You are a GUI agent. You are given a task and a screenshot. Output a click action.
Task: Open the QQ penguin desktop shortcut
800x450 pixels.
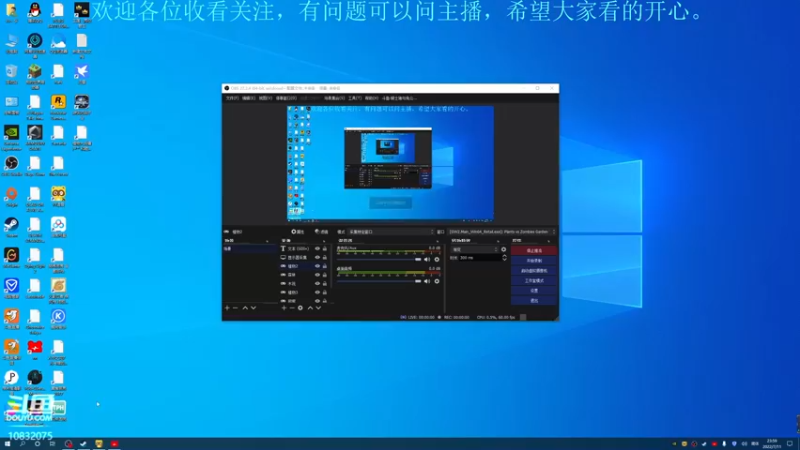click(35, 10)
